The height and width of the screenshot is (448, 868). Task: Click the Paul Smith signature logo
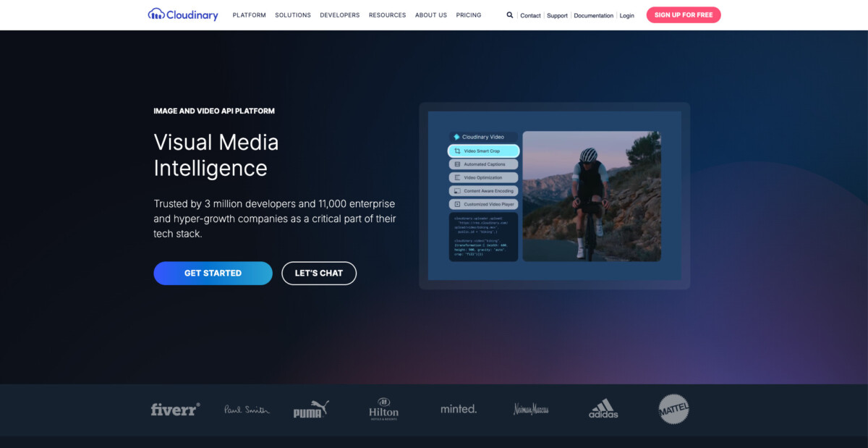[x=247, y=410]
